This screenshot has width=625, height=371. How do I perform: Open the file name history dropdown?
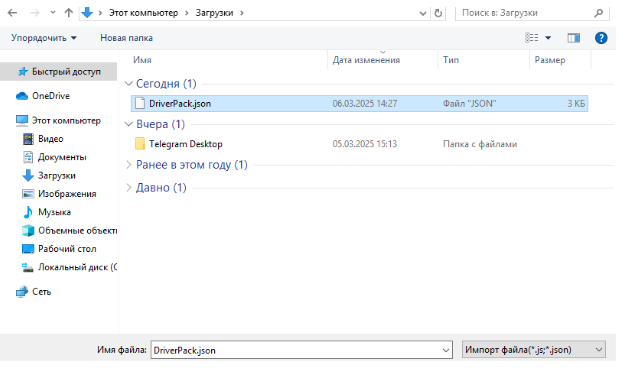[x=446, y=350]
